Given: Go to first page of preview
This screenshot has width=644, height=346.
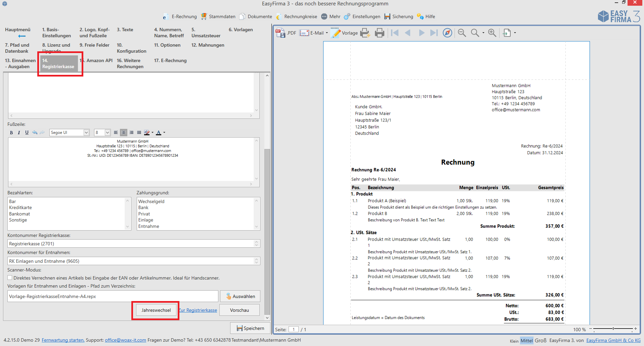Looking at the screenshot, I should pos(395,33).
